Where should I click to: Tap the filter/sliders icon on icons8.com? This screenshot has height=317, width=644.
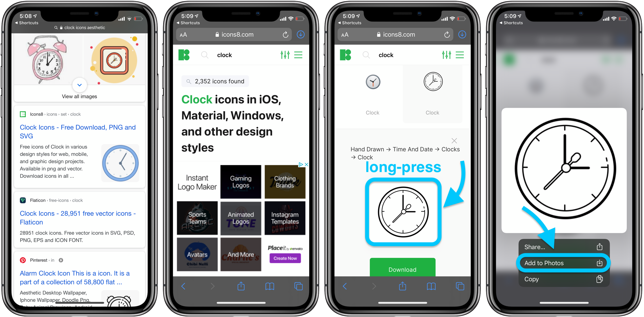coord(285,55)
